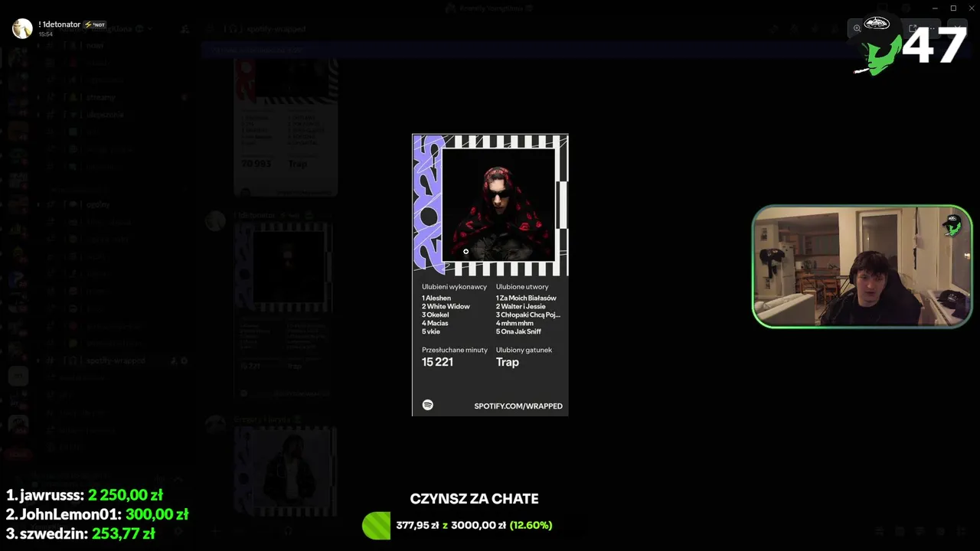Click donor entry 'szwedzin: 253,77 zł'
Viewport: 980px width, 551px height.
click(80, 533)
